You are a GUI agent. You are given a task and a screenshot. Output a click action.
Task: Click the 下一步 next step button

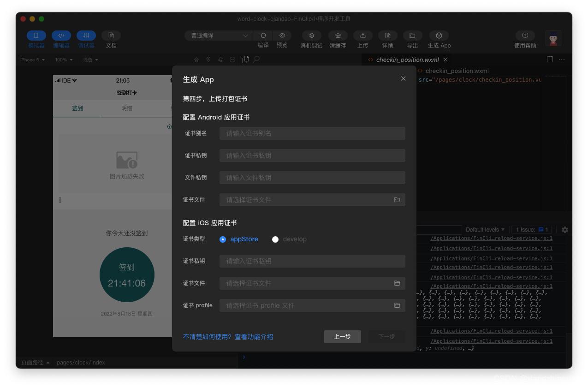click(386, 337)
